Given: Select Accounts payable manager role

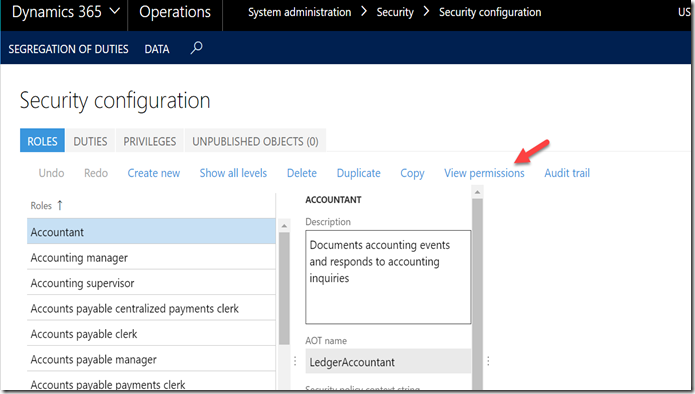Looking at the screenshot, I should pos(151,359).
